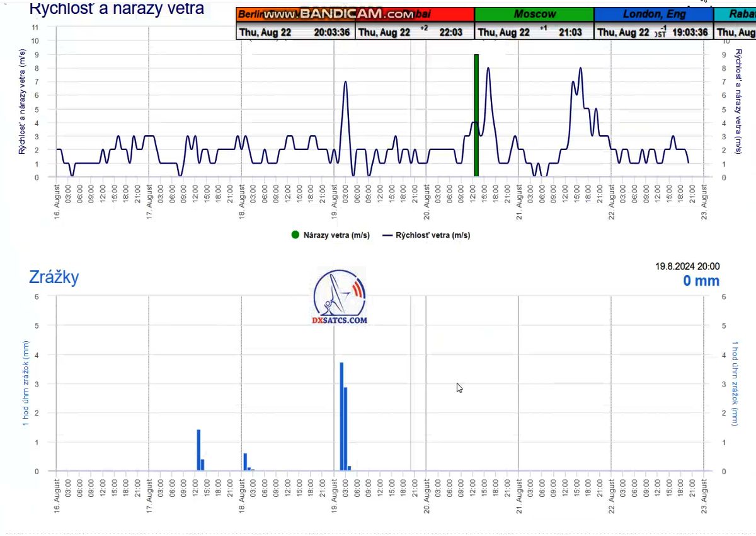Viewport: 756px width, 536px height.
Task: Select the London, Eng clock header
Action: (x=653, y=14)
